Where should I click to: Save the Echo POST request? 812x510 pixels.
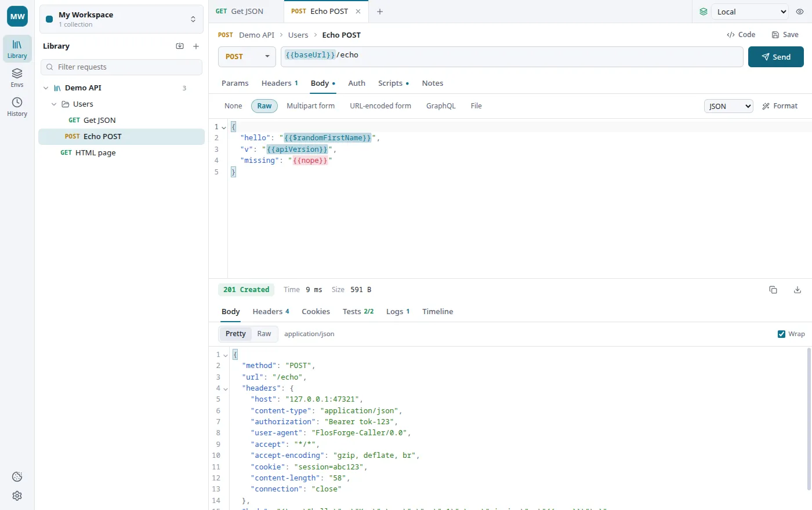[785, 35]
